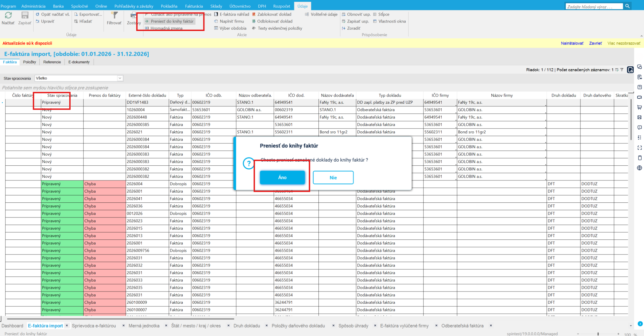
Task: Click Zablokovať doklad action
Action: pos(272,14)
